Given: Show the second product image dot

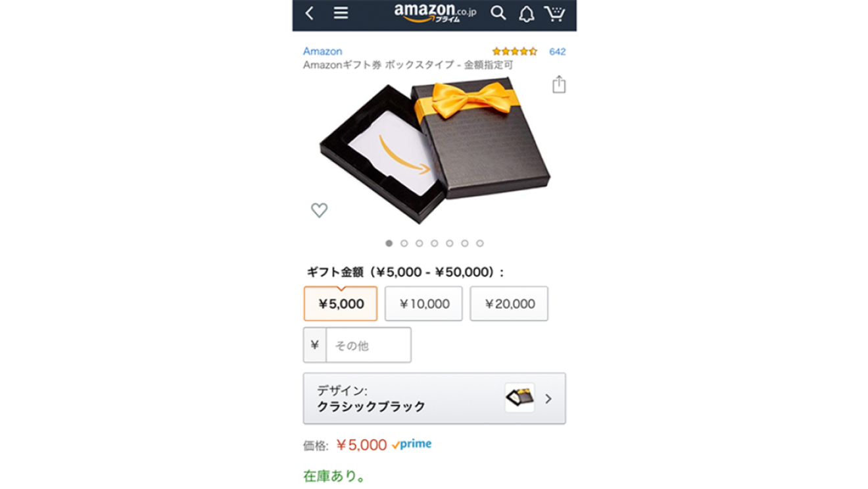Looking at the screenshot, I should (404, 244).
